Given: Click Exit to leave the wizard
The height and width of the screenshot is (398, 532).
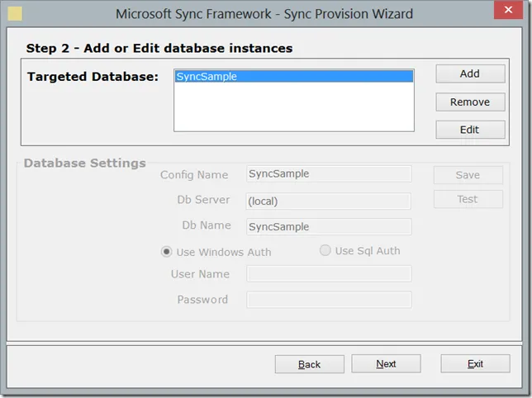Looking at the screenshot, I should pyautogui.click(x=475, y=364).
